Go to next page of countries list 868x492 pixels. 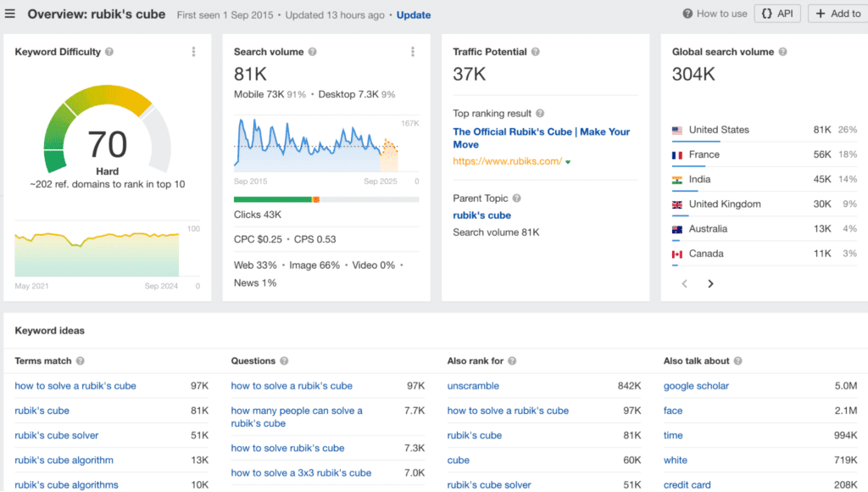[710, 284]
